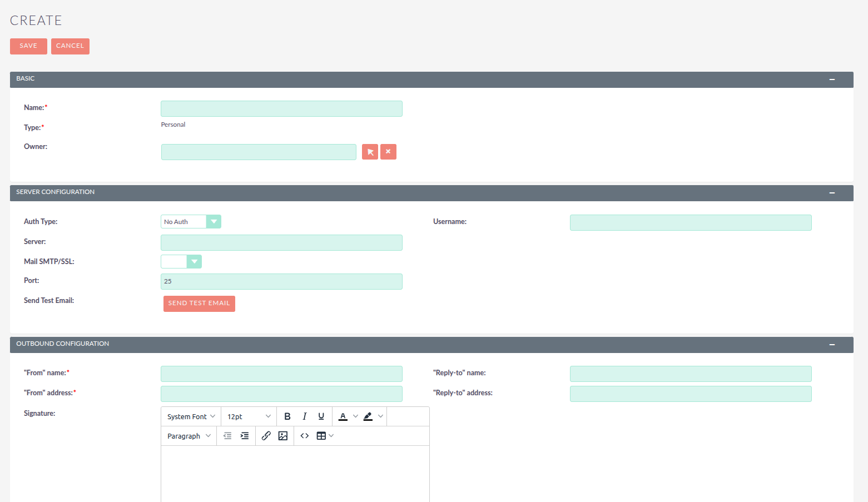
Task: Insert an image into the signature
Action: tap(283, 435)
